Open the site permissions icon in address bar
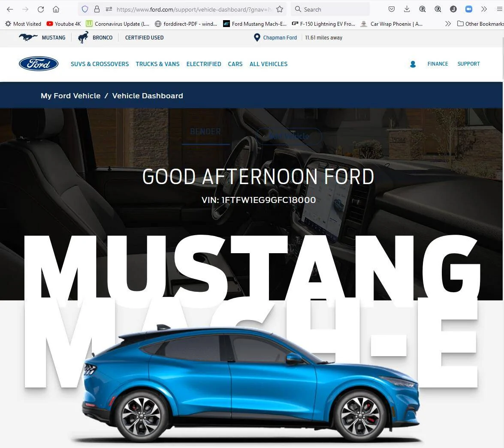The height and width of the screenshot is (448, 504). point(109,9)
